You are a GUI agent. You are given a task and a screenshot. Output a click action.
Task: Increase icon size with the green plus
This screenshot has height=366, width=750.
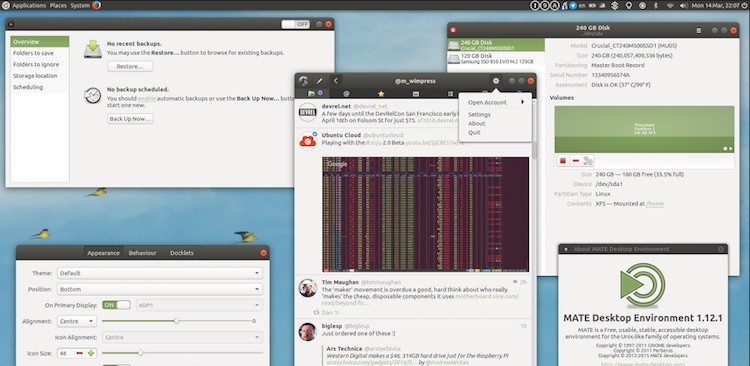pos(91,353)
